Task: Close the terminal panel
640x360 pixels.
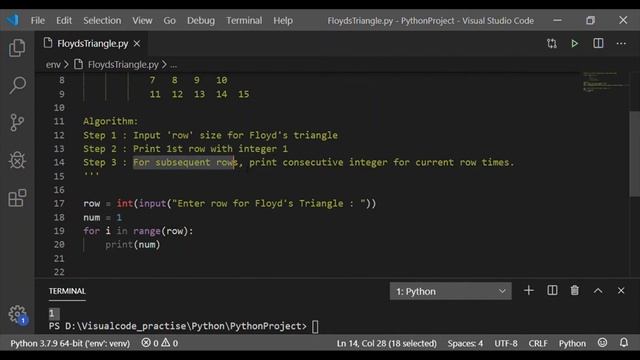Action: coord(621,291)
